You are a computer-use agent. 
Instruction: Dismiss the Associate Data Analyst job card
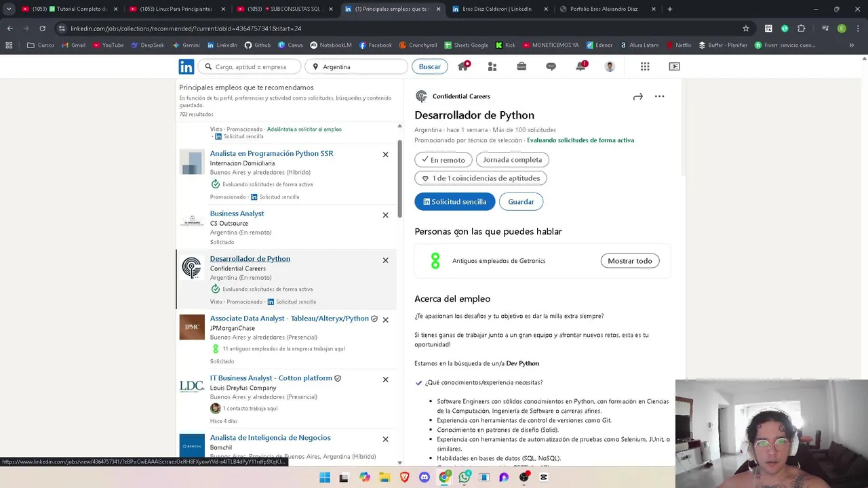point(385,320)
